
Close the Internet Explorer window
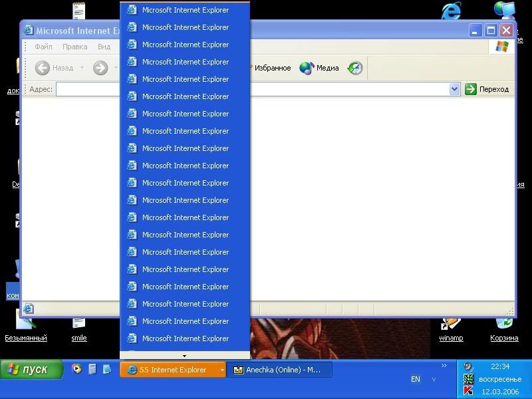(x=507, y=31)
